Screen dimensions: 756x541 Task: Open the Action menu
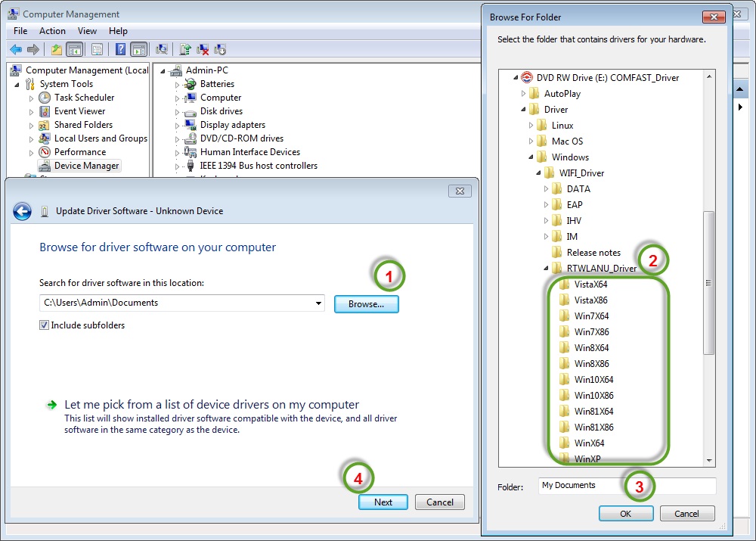[52, 31]
